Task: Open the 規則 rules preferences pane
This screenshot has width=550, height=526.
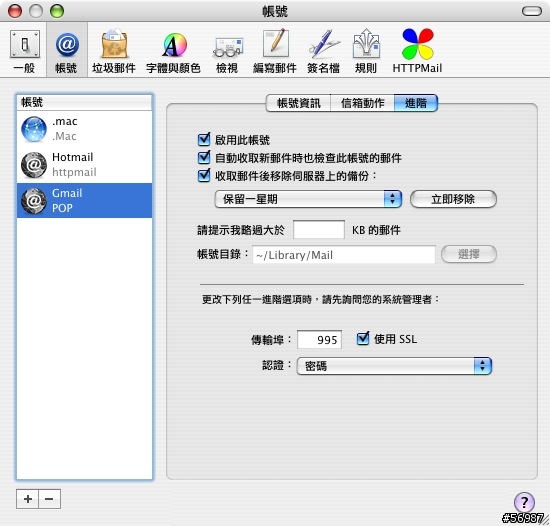Action: 366,51
